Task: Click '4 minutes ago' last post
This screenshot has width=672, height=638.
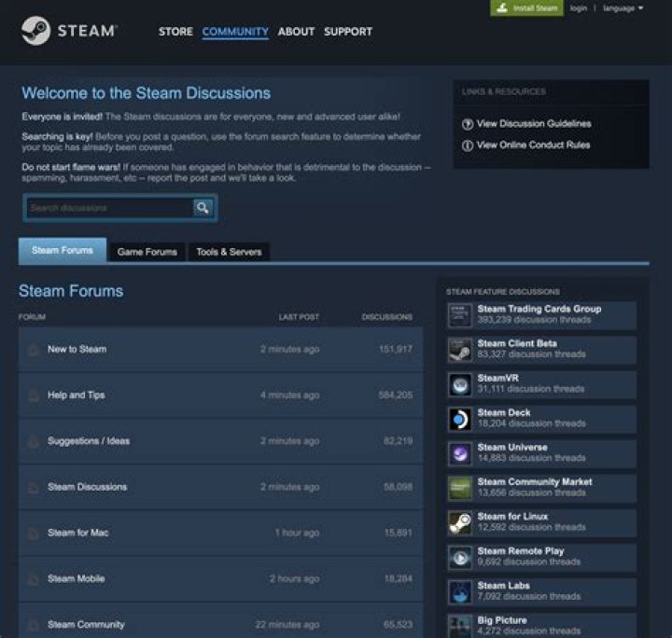Action: point(289,395)
